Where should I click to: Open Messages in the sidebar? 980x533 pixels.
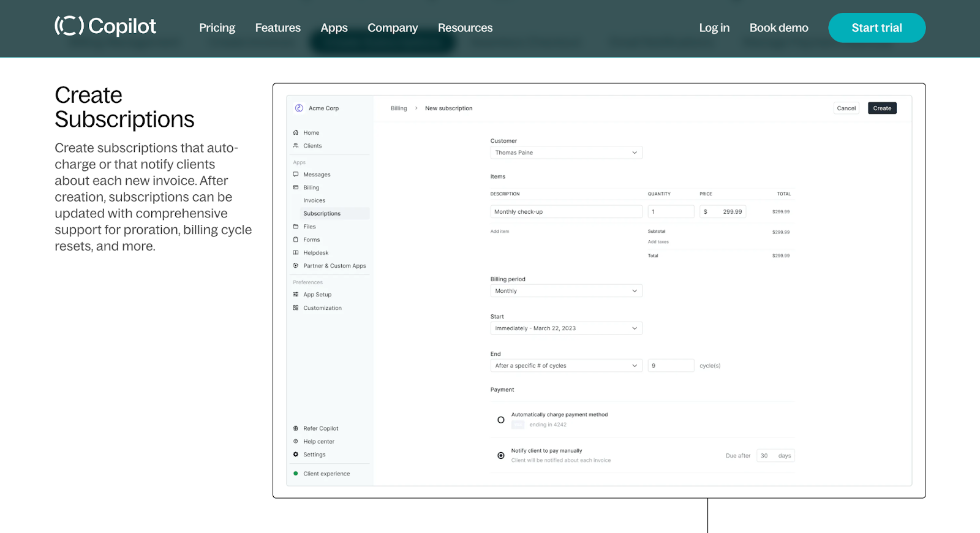pos(317,175)
